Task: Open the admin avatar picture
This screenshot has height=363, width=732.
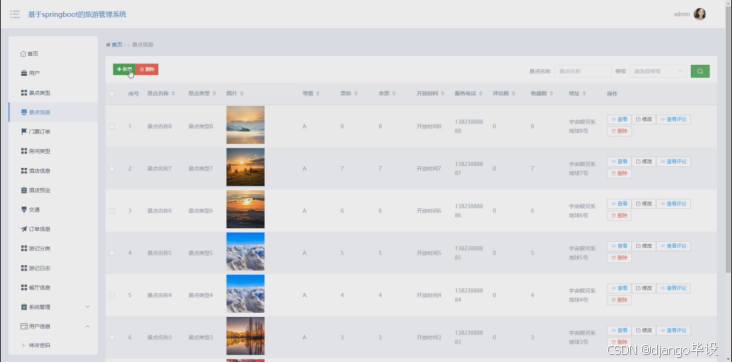Action: tap(699, 14)
